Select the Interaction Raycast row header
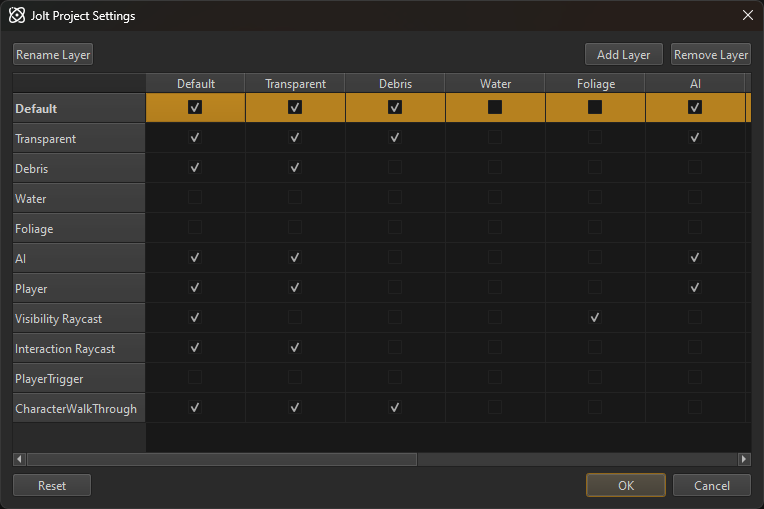 (x=79, y=349)
